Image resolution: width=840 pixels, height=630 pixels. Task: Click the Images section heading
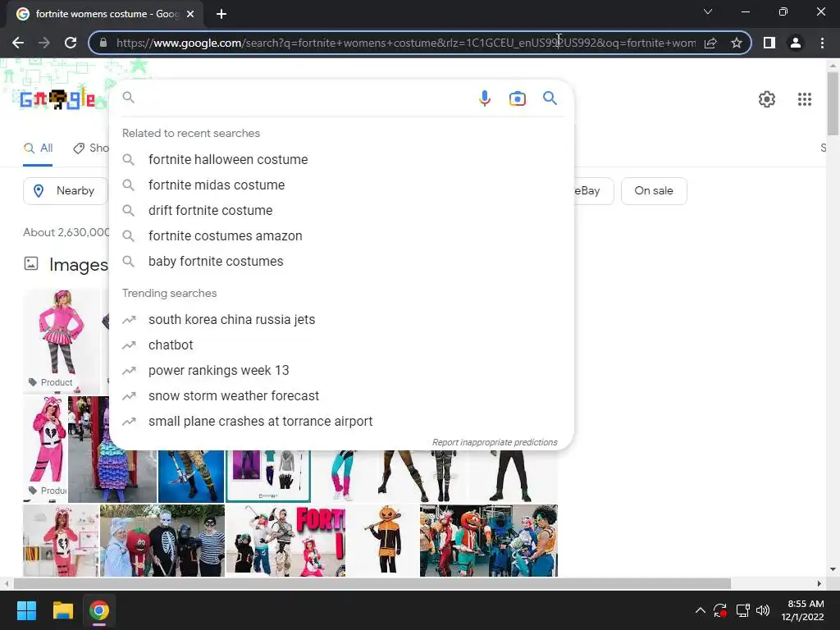pos(79,265)
